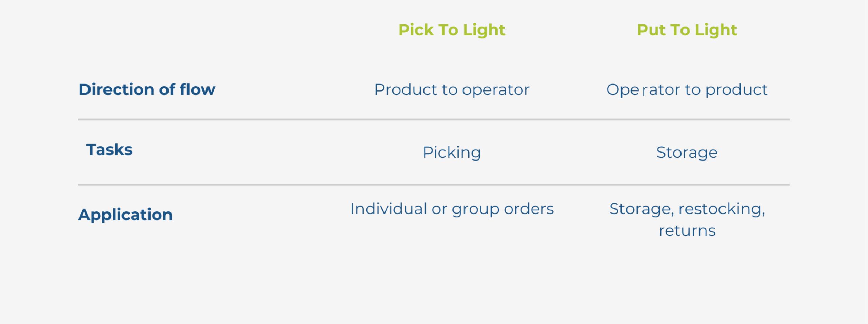Click the Operator to product cell

click(687, 90)
